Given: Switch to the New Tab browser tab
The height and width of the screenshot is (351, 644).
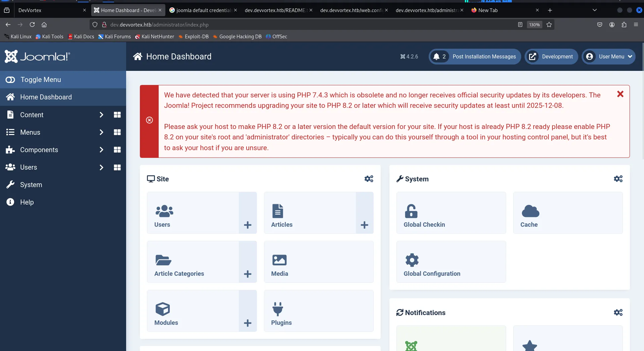Looking at the screenshot, I should tap(505, 10).
